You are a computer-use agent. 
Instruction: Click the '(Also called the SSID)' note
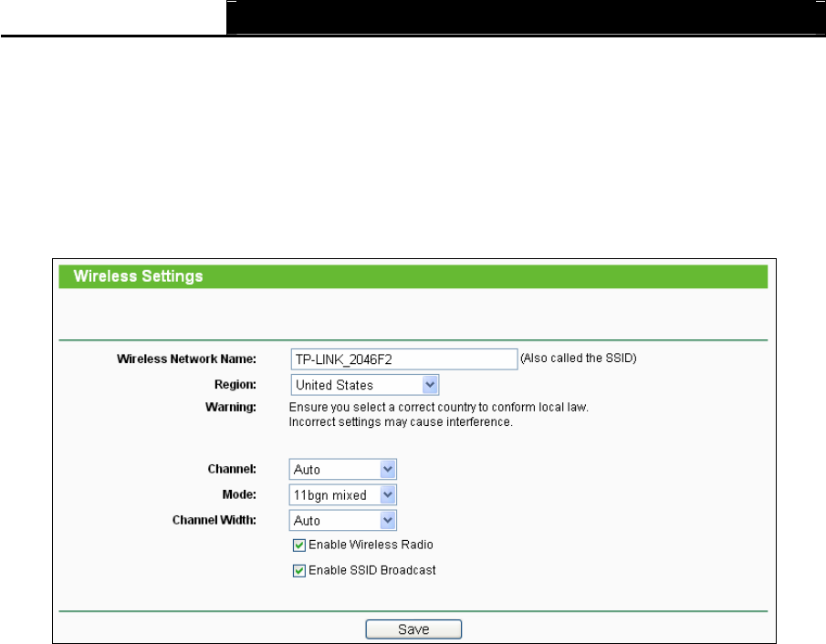(x=579, y=358)
